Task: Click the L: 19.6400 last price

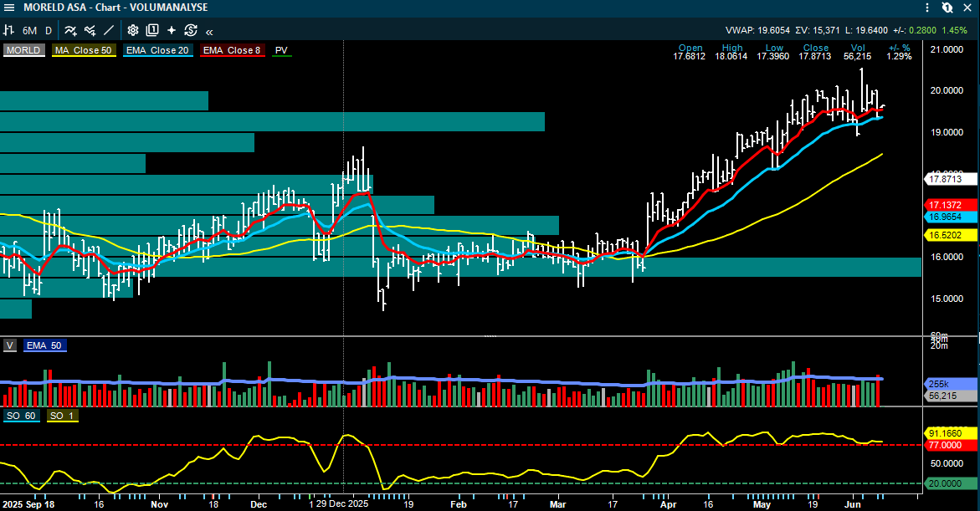Action: click(866, 31)
